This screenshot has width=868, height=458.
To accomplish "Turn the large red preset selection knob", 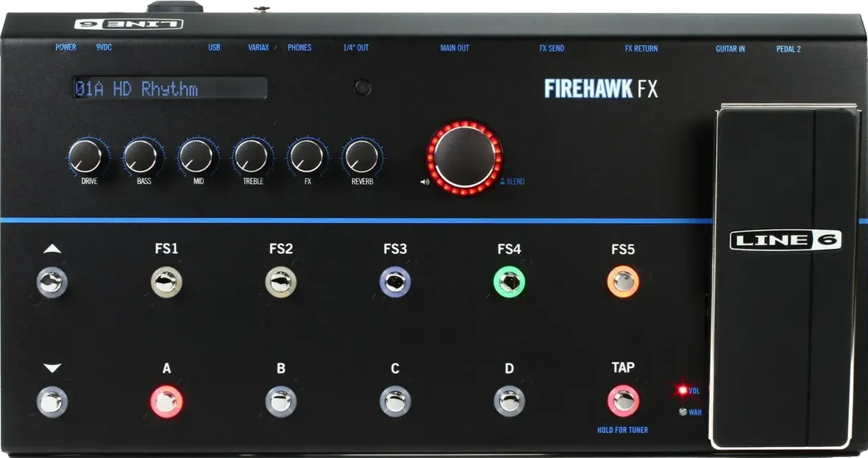I will click(x=466, y=156).
